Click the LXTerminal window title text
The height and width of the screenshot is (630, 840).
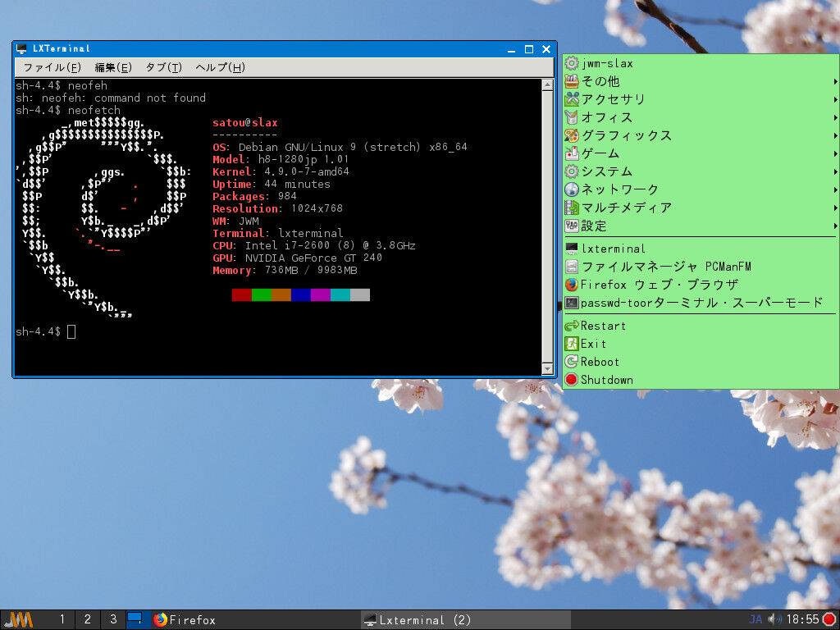[x=61, y=48]
